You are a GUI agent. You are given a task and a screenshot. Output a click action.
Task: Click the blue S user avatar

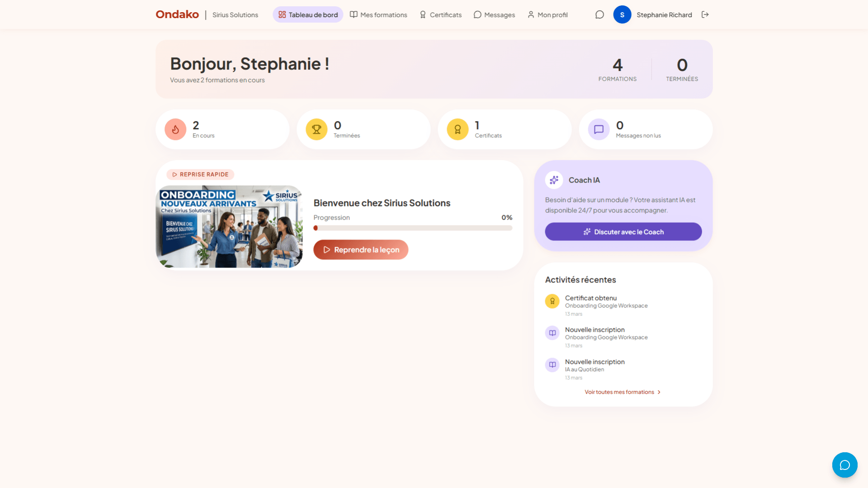tap(622, 14)
